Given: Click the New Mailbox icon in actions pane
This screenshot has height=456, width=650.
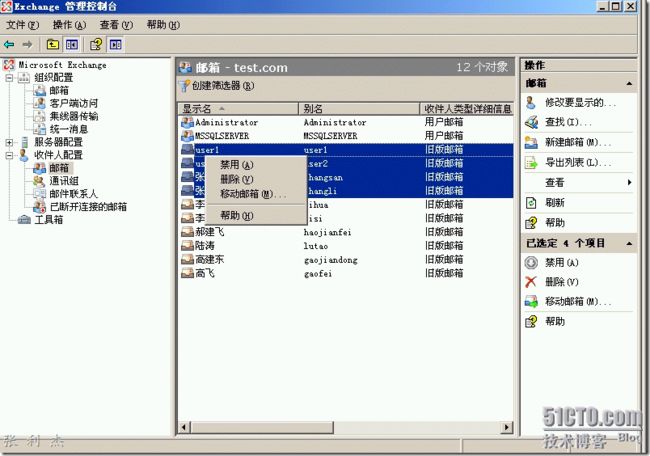Looking at the screenshot, I should (531, 142).
